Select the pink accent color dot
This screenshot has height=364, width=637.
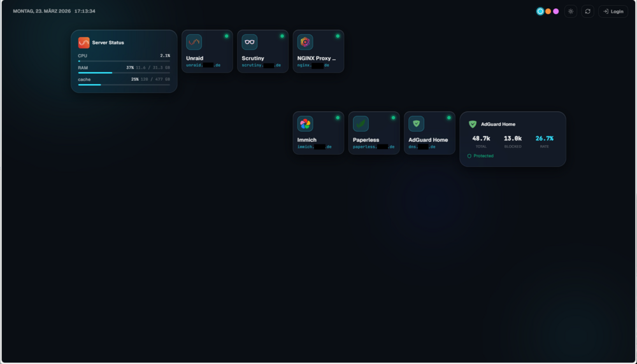click(555, 11)
